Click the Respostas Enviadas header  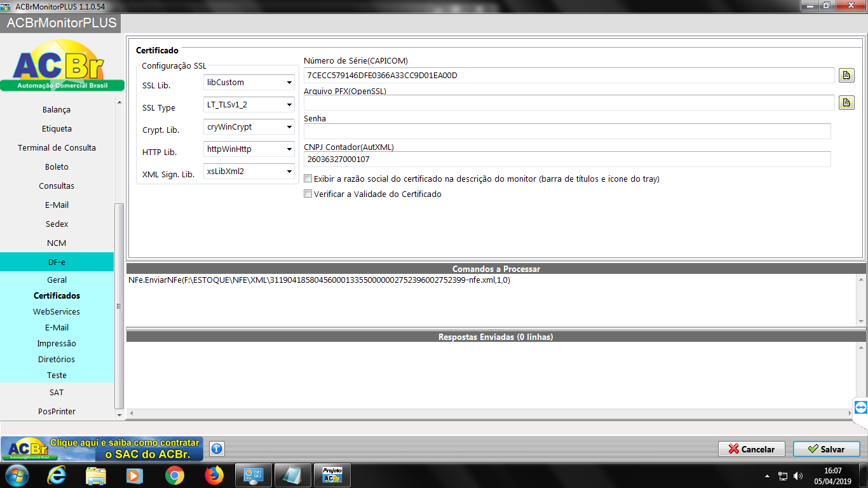[496, 337]
